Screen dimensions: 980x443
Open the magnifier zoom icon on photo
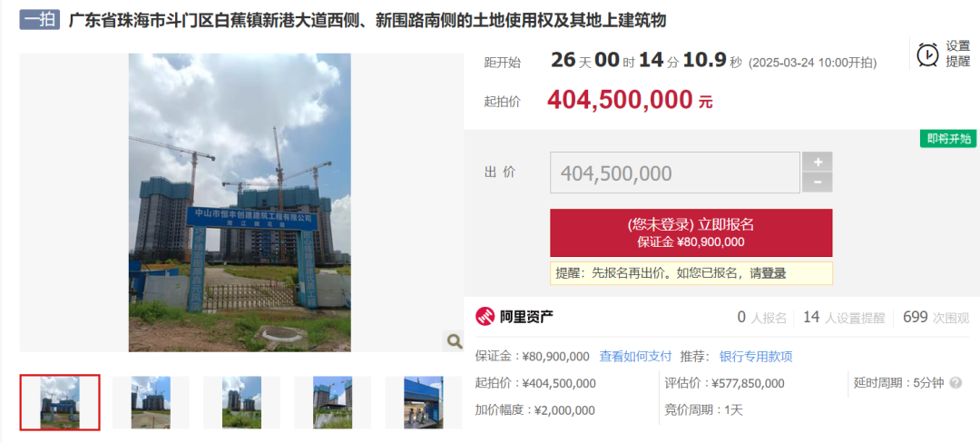pos(453,340)
